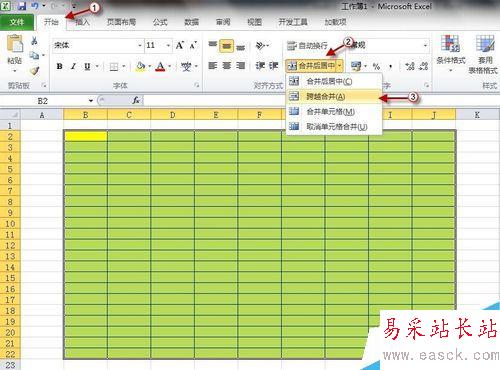
Task: Switch to the 数据 Data tab
Action: [x=192, y=22]
